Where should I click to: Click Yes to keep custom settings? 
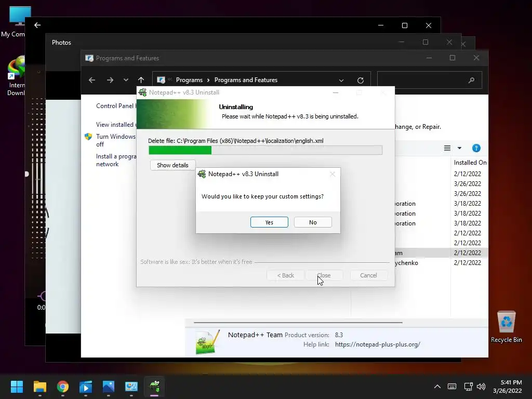(269, 222)
